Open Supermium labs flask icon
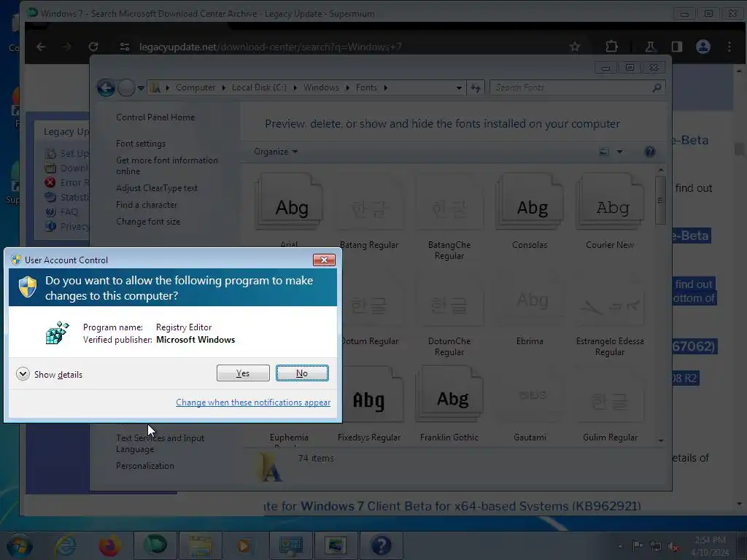Image resolution: width=747 pixels, height=560 pixels. pyautogui.click(x=650, y=47)
